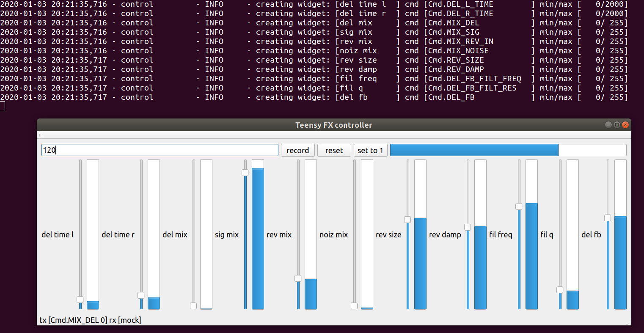Screen dimensions: 644x333
Task: Click the 'del time l' label
Action: pyautogui.click(x=58, y=234)
